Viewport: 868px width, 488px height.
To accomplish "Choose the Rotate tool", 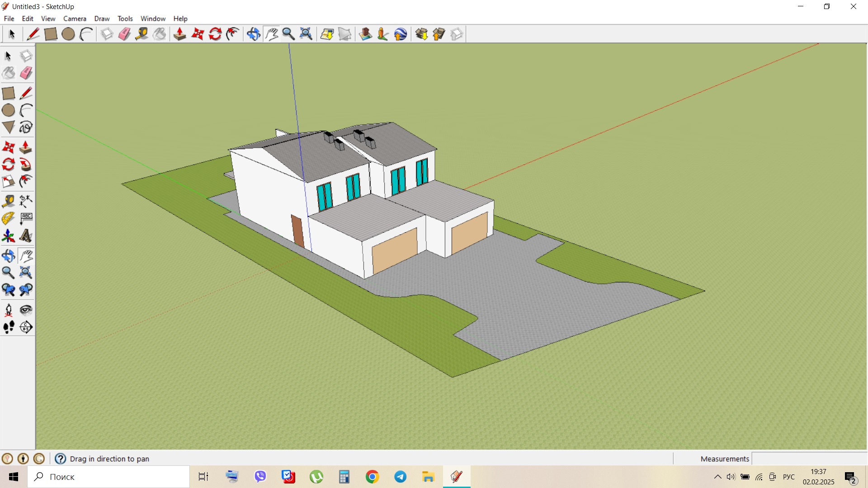I will click(x=9, y=164).
